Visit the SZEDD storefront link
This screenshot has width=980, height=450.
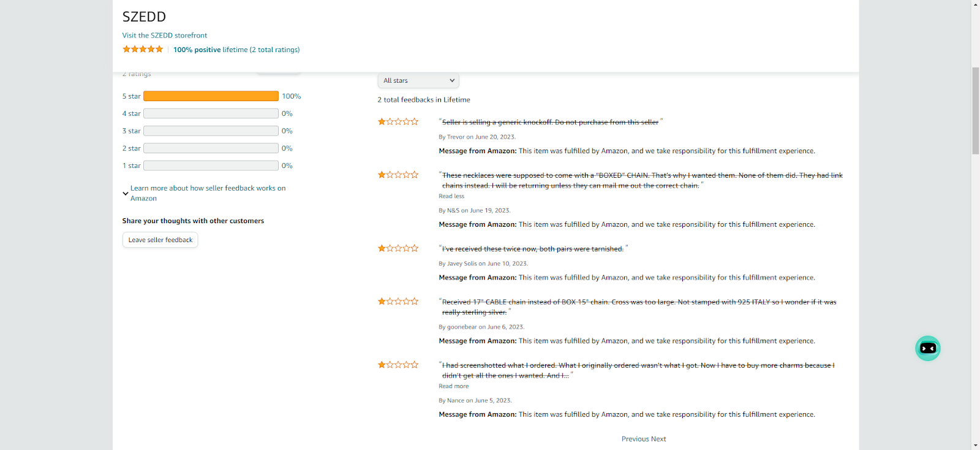165,36
